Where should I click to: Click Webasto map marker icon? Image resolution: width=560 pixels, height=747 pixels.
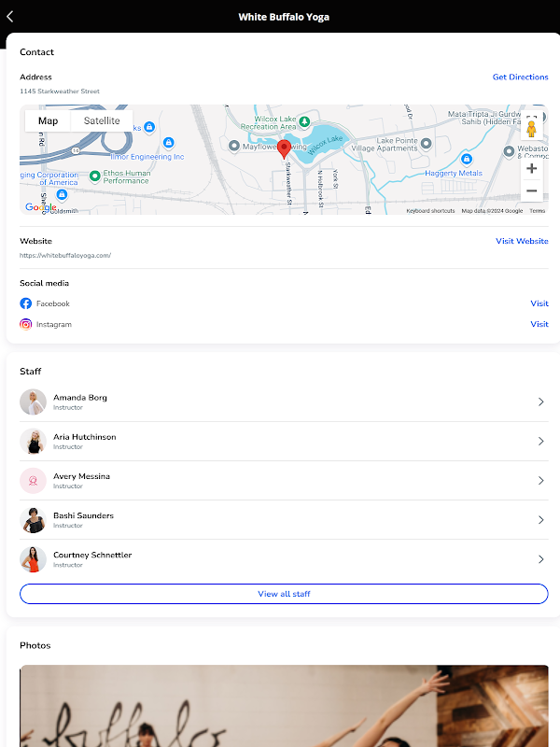point(509,151)
